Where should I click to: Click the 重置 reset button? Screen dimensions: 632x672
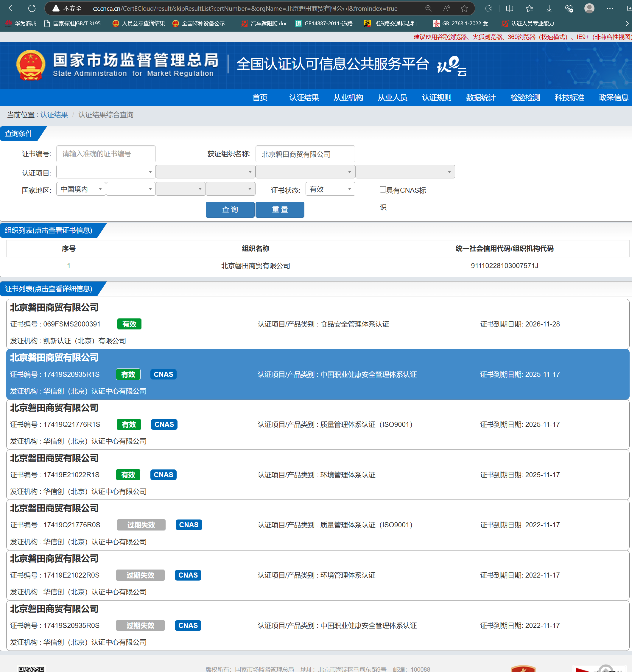pos(280,210)
